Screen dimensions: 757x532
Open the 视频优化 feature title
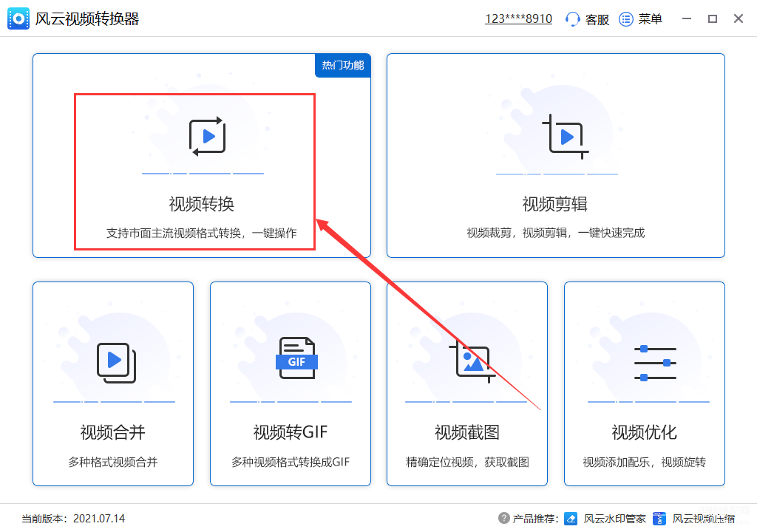[x=645, y=432]
